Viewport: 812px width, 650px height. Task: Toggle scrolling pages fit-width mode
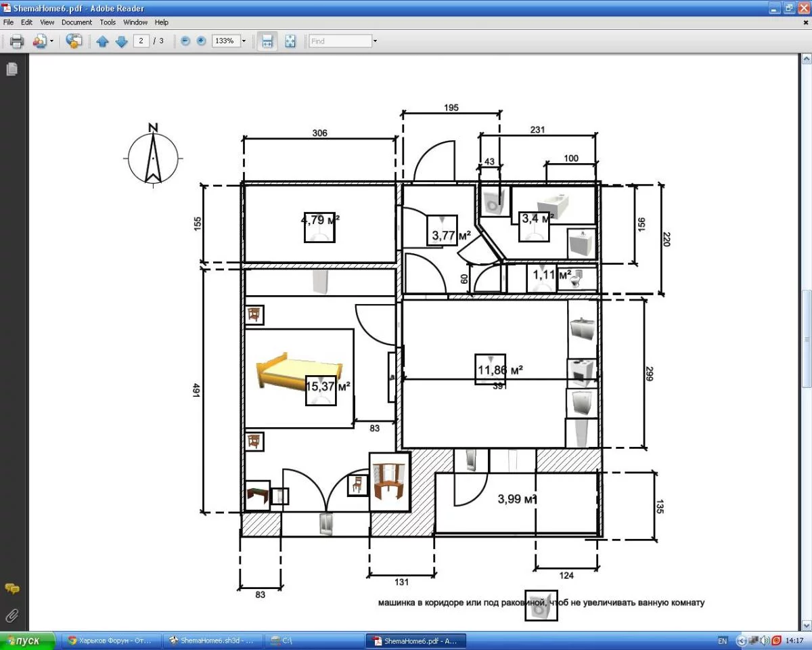(x=267, y=41)
